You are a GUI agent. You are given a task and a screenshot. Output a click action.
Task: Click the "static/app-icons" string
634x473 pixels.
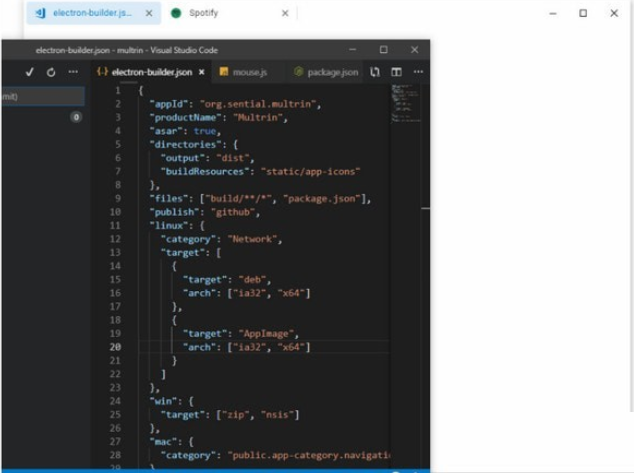[311, 172]
